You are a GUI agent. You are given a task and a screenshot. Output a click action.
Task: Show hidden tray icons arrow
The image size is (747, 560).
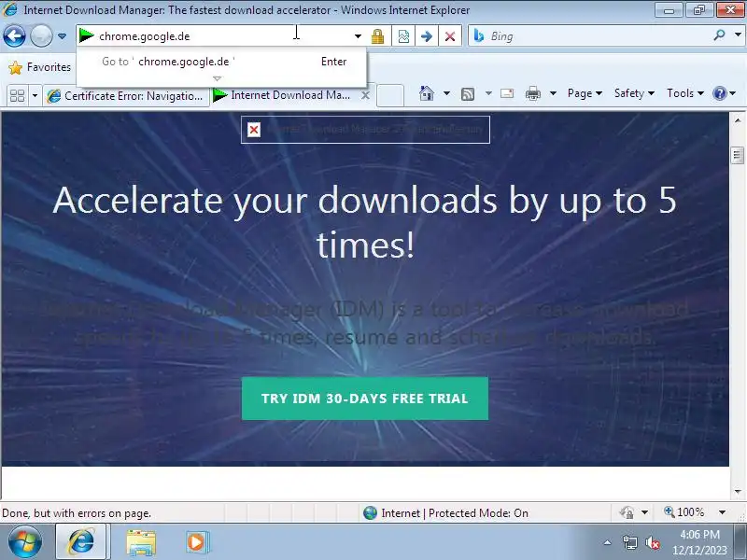point(608,542)
